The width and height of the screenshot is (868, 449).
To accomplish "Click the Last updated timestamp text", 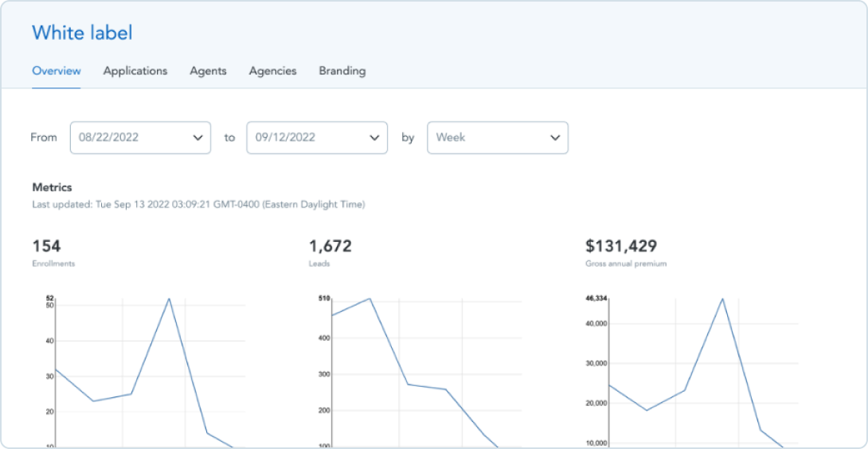I will [x=197, y=205].
